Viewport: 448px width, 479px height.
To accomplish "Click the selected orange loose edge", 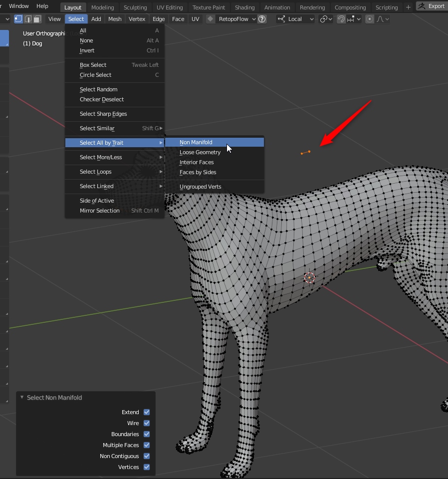I will [x=305, y=153].
